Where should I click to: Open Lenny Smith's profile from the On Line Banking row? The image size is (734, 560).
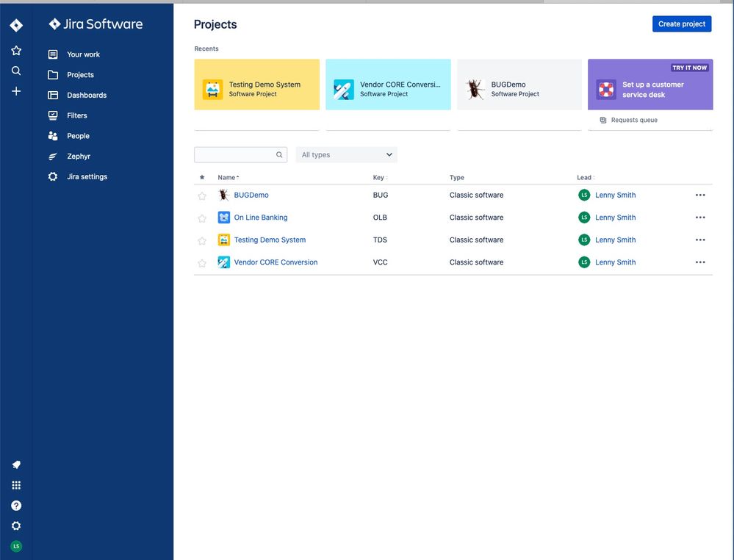pyautogui.click(x=615, y=218)
